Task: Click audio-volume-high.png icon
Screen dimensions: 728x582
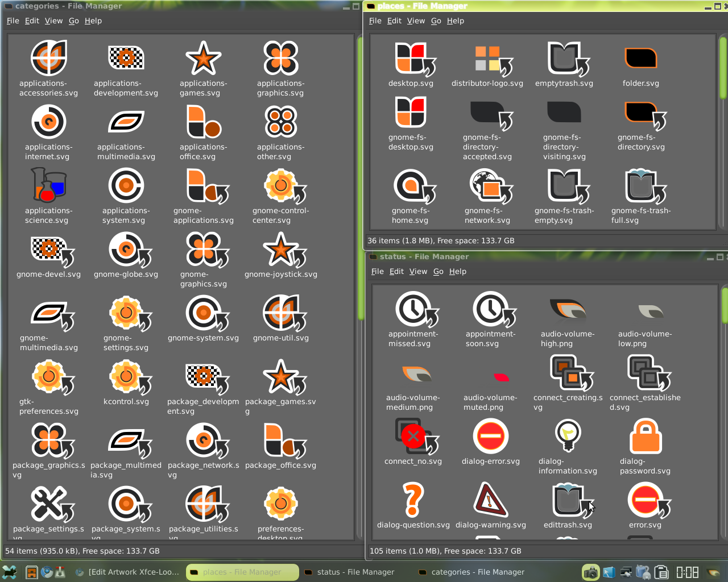Action: pos(568,309)
